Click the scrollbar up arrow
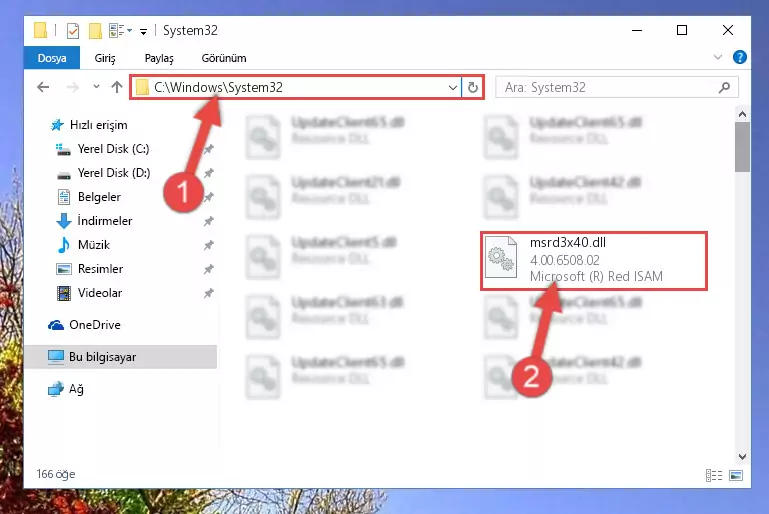This screenshot has width=769, height=514. pos(743,114)
